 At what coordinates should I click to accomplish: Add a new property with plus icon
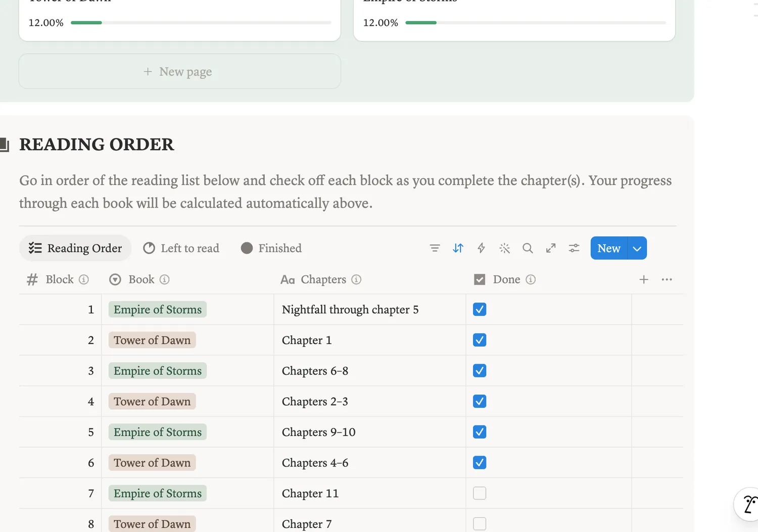point(644,279)
